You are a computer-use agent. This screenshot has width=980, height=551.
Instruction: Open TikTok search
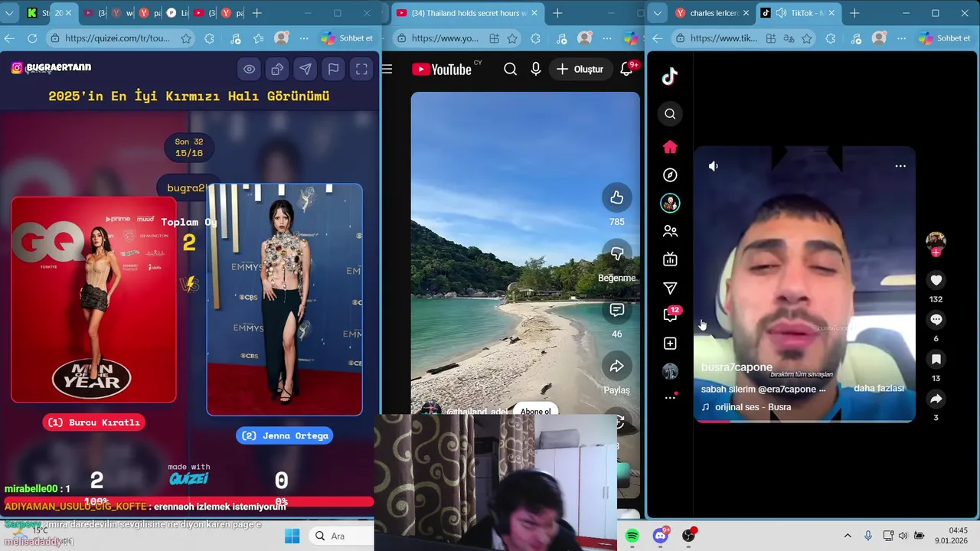pyautogui.click(x=670, y=114)
